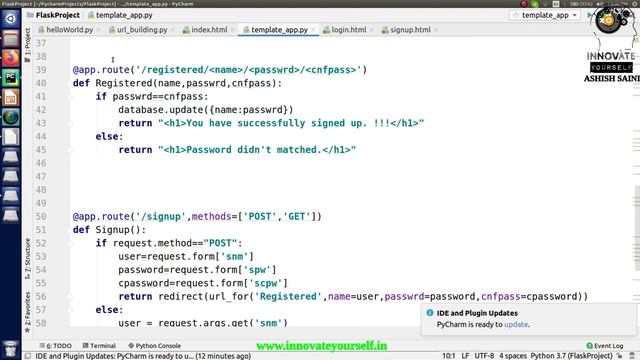Click template_app.py breadcrumb in navigation bar
The image size is (640, 360).
[x=124, y=15]
